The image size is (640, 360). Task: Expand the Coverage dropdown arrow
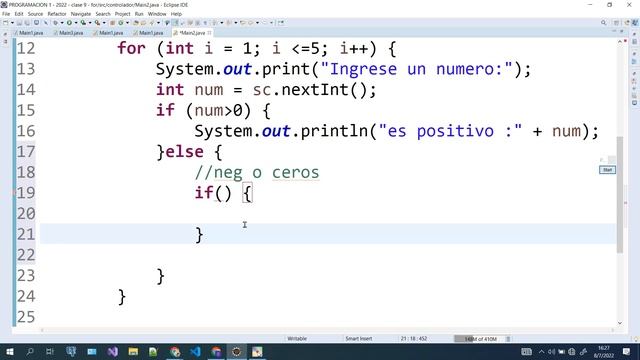[x=90, y=23]
